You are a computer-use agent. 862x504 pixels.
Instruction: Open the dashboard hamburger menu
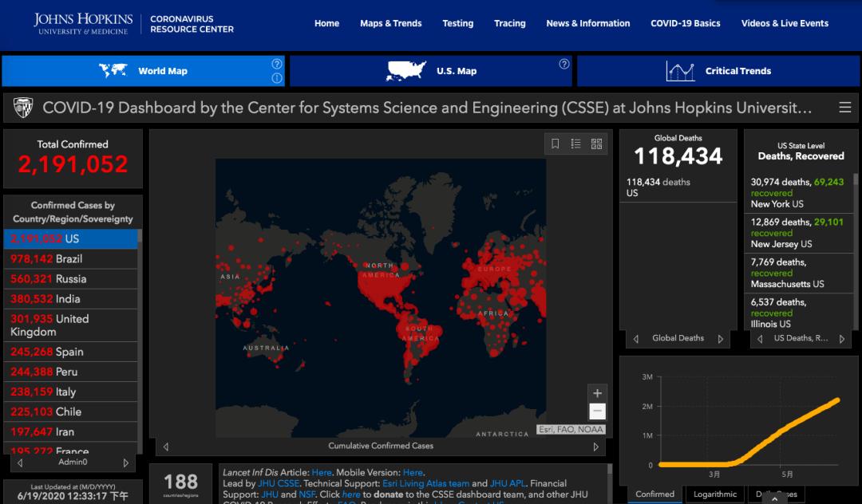(844, 108)
